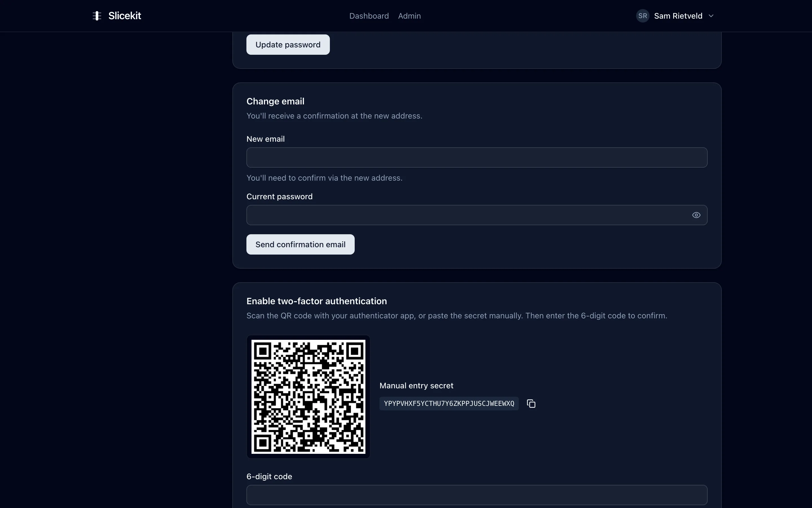The image size is (812, 508).
Task: Open the Sam Rietveld account menu chevron
Action: (711, 16)
